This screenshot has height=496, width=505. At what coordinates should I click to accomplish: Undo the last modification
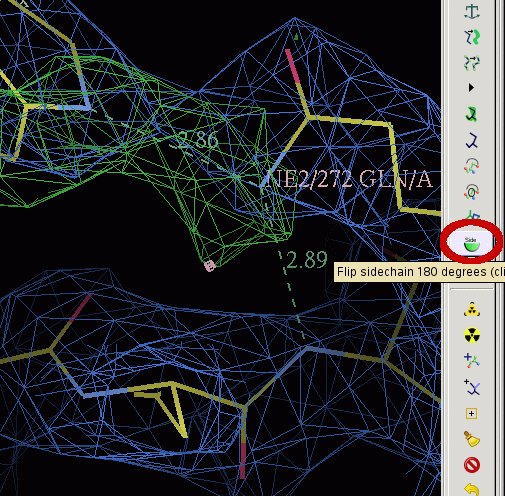tap(472, 489)
